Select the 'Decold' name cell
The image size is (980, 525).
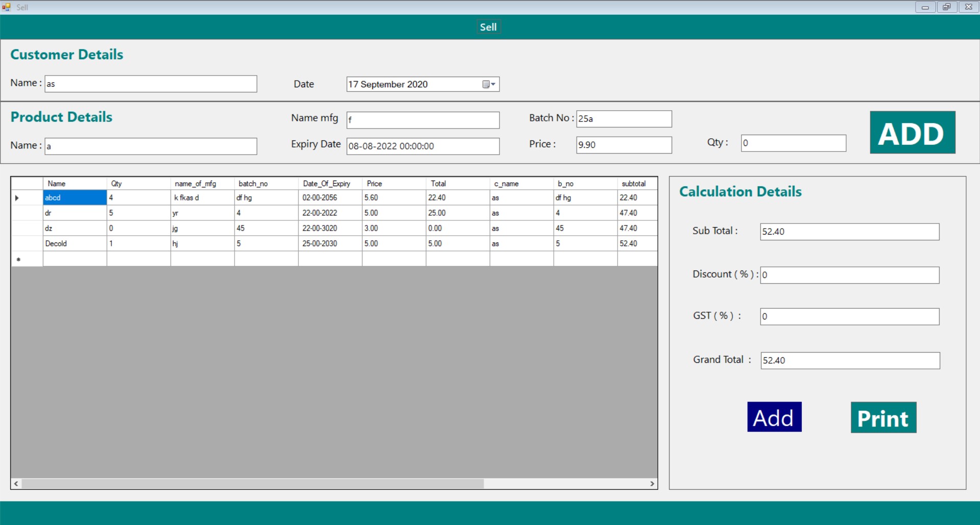coord(75,243)
